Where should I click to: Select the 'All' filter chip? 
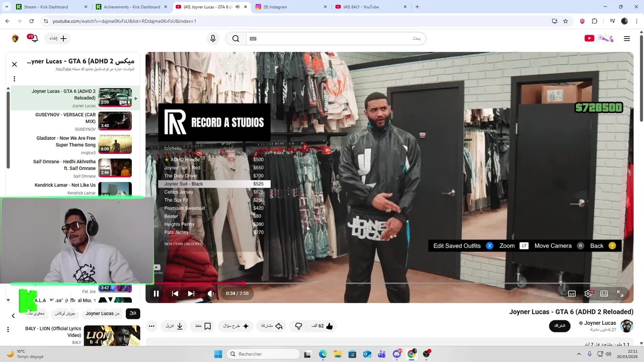click(x=133, y=314)
